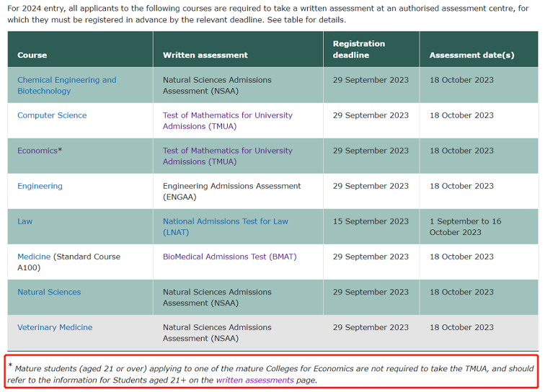Click the assessment date in the Economics row

point(461,151)
